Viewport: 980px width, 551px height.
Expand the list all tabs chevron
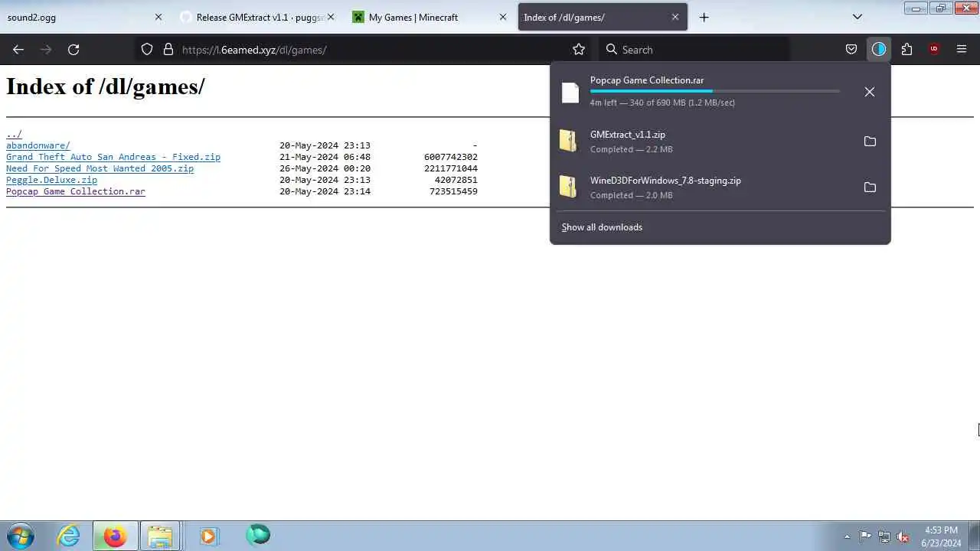point(857,17)
